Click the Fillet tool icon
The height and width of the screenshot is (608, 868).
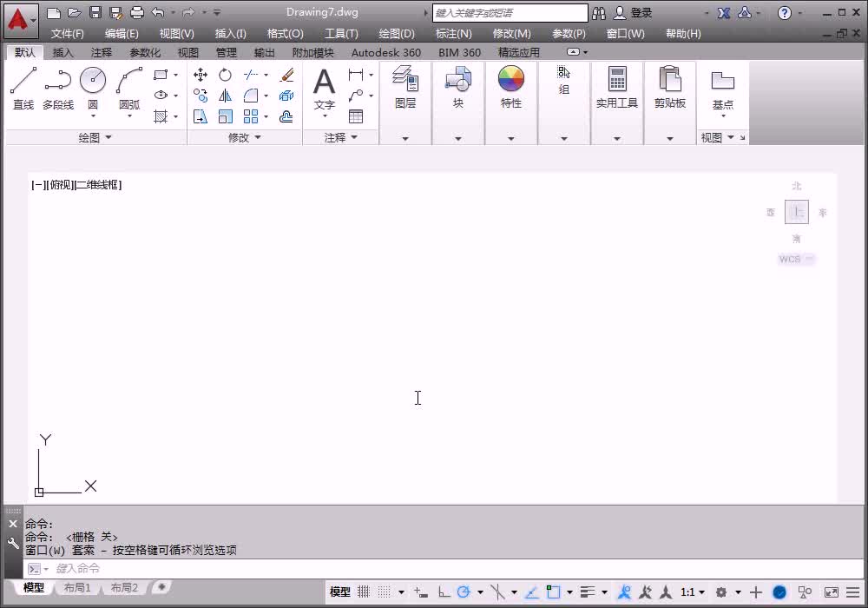tap(251, 96)
